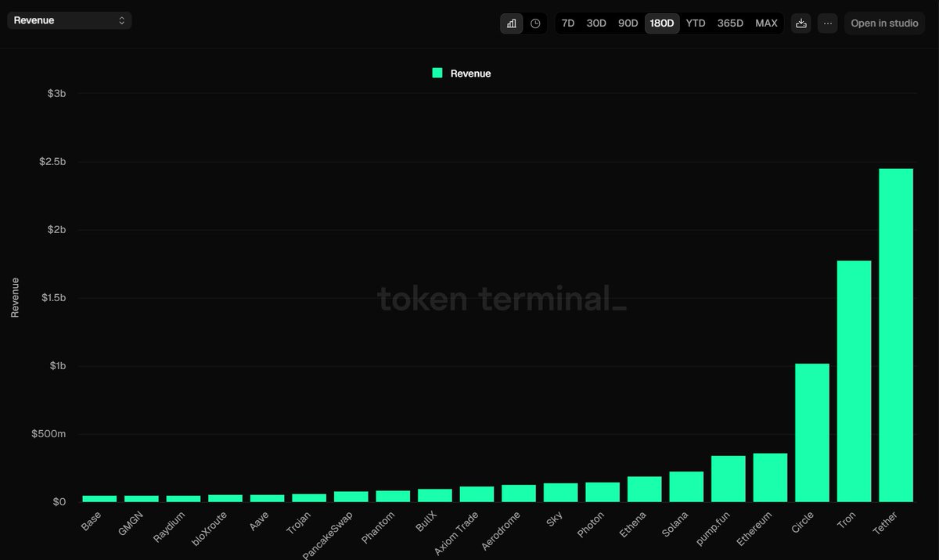
Task: Click the Photon revenue bar
Action: (x=603, y=492)
